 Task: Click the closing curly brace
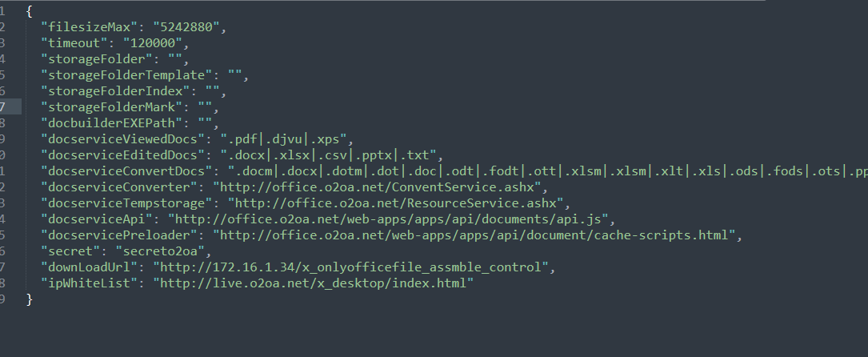[x=30, y=299]
